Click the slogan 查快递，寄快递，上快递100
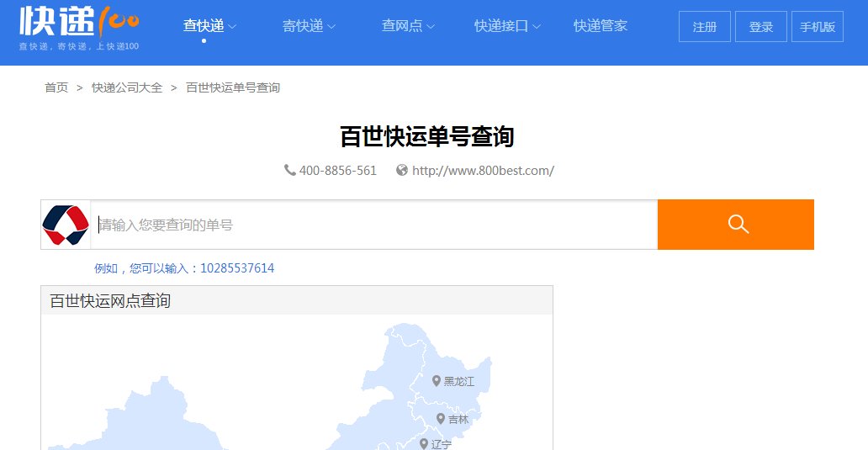 coord(78,46)
